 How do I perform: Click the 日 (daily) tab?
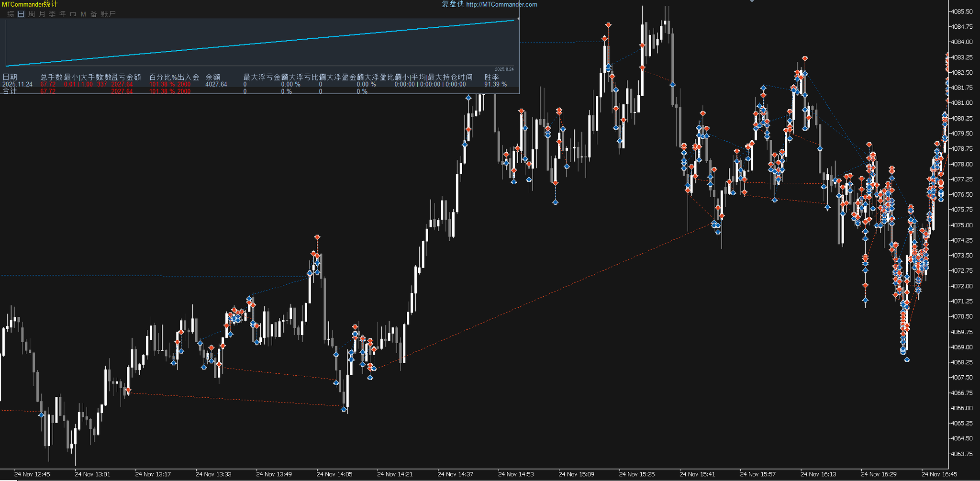pyautogui.click(x=21, y=14)
